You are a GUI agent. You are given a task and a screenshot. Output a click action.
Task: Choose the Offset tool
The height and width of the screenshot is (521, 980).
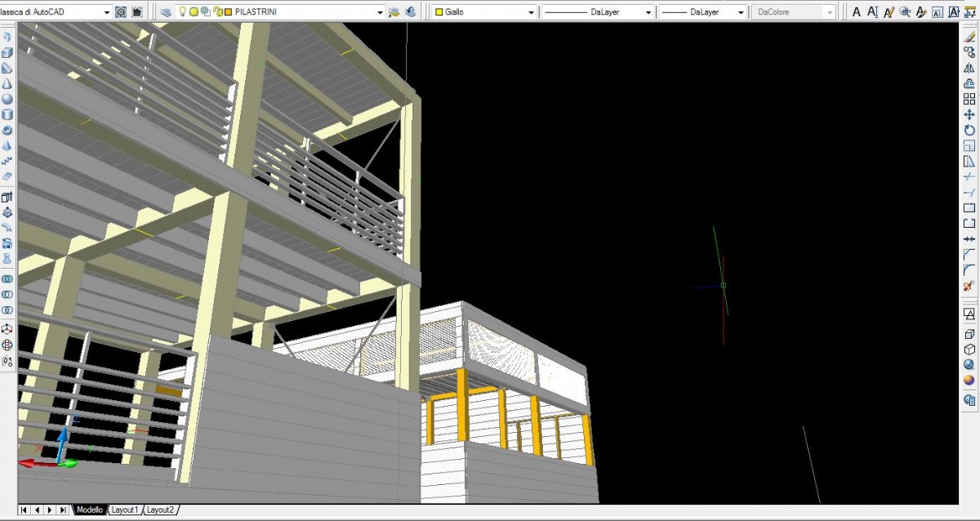point(969,83)
